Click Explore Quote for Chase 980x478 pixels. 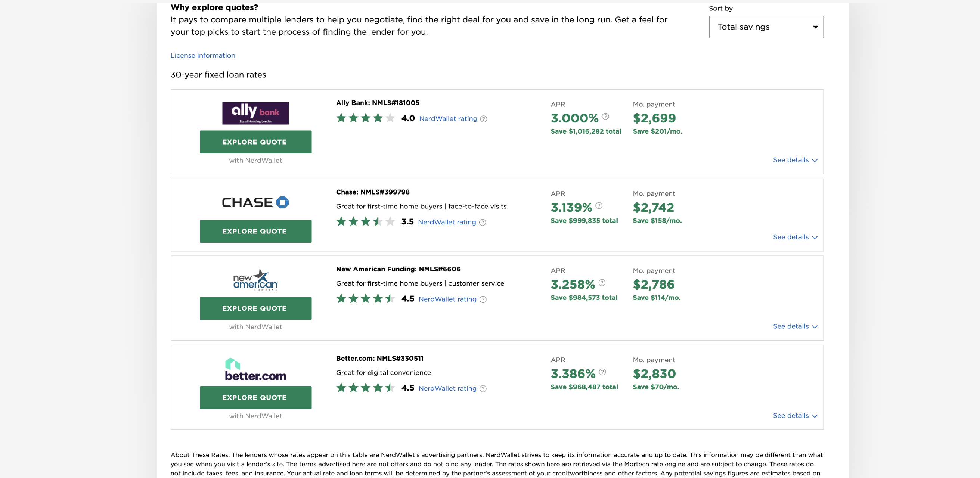click(255, 231)
